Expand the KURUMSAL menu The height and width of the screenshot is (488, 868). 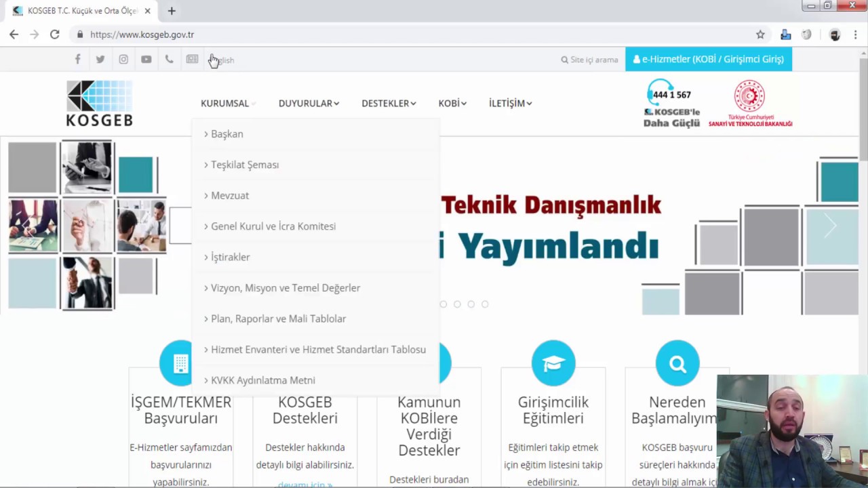click(228, 103)
